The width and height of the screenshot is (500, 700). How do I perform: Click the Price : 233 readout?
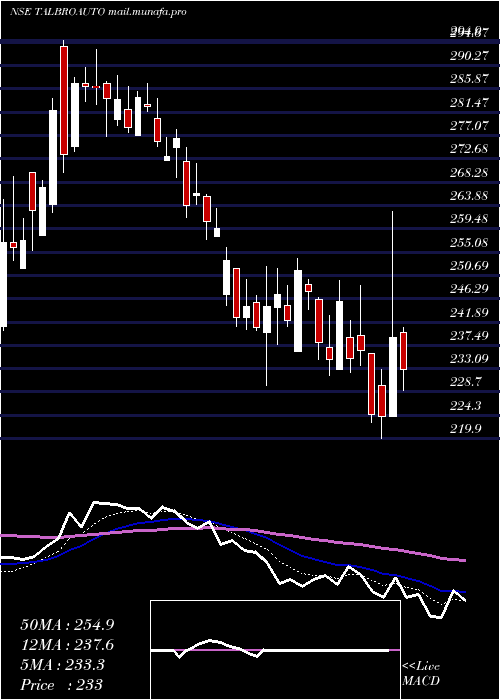[62, 685]
